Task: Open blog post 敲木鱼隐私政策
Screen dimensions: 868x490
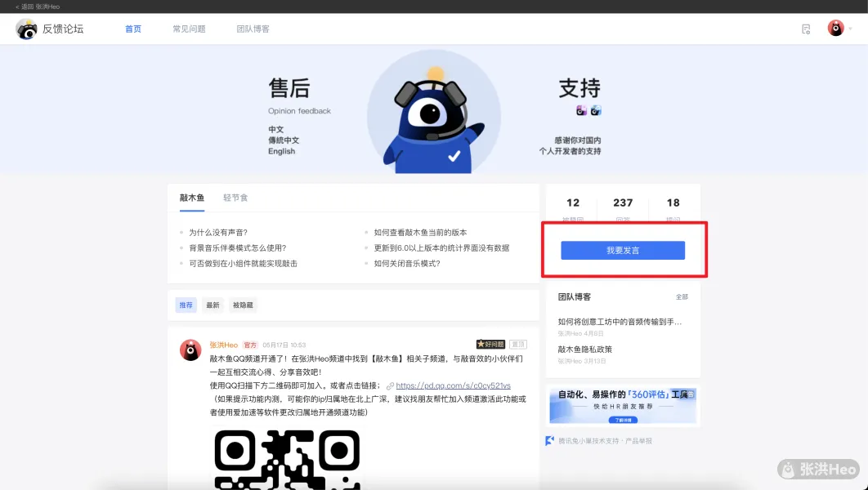Action: (584, 350)
